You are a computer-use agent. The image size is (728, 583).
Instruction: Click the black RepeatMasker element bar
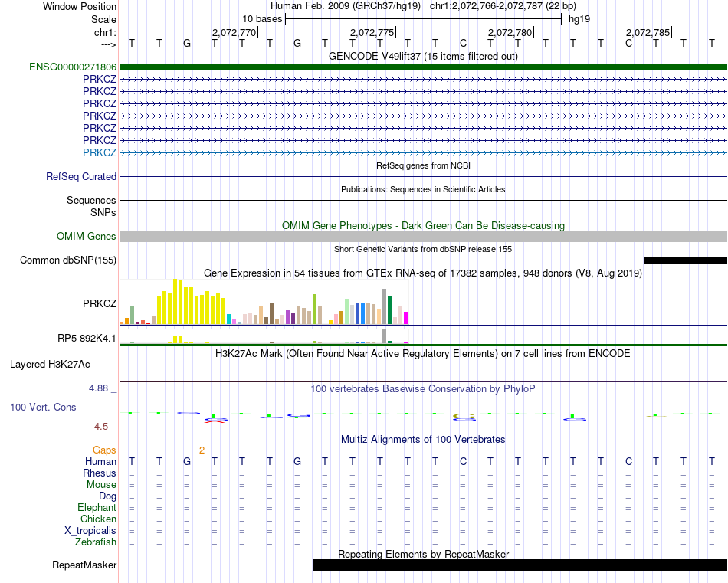(x=520, y=565)
